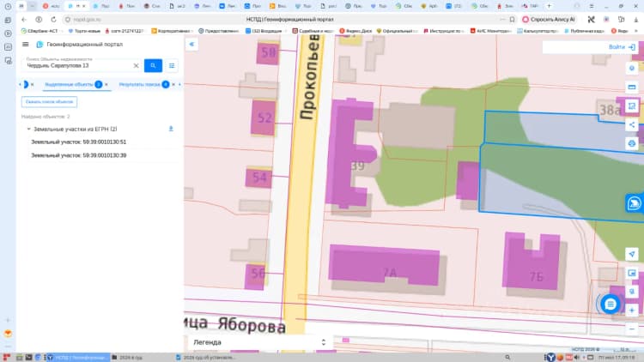Image resolution: width=644 pixels, height=362 pixels.
Task: Click the НСПД browser item in the taskbar
Action: click(x=78, y=358)
